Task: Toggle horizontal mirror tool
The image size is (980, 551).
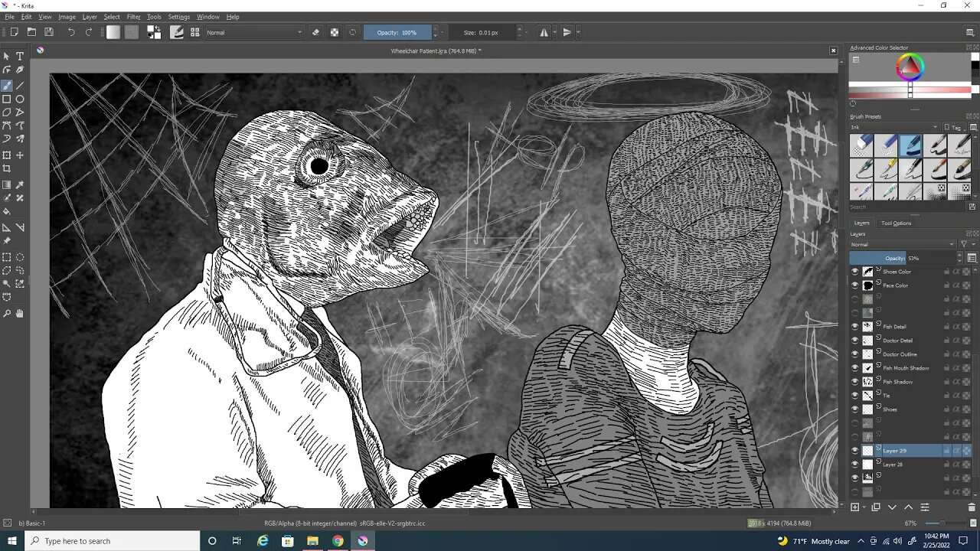Action: click(x=544, y=32)
